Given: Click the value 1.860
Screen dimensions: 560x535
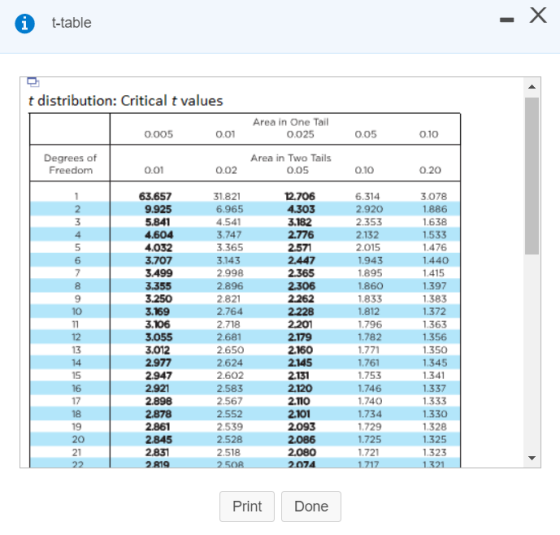Looking at the screenshot, I should (x=370, y=286).
